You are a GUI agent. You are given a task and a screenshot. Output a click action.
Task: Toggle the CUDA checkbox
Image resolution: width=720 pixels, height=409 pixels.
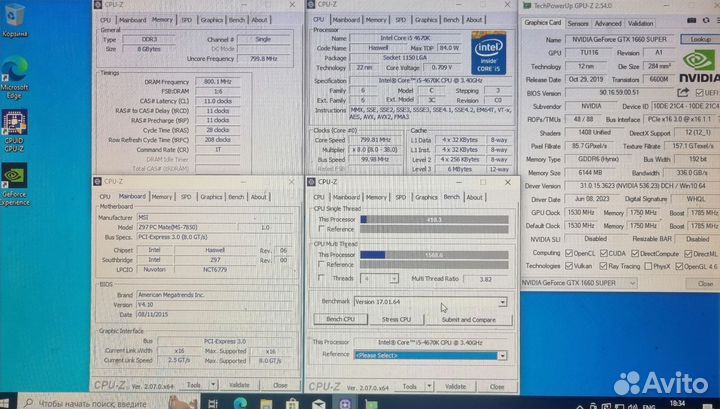click(x=604, y=253)
